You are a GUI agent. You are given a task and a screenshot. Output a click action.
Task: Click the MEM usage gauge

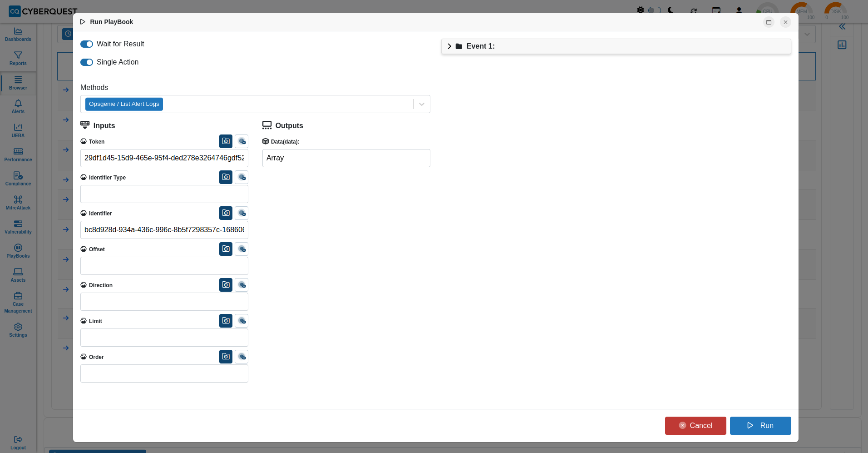coord(802,11)
